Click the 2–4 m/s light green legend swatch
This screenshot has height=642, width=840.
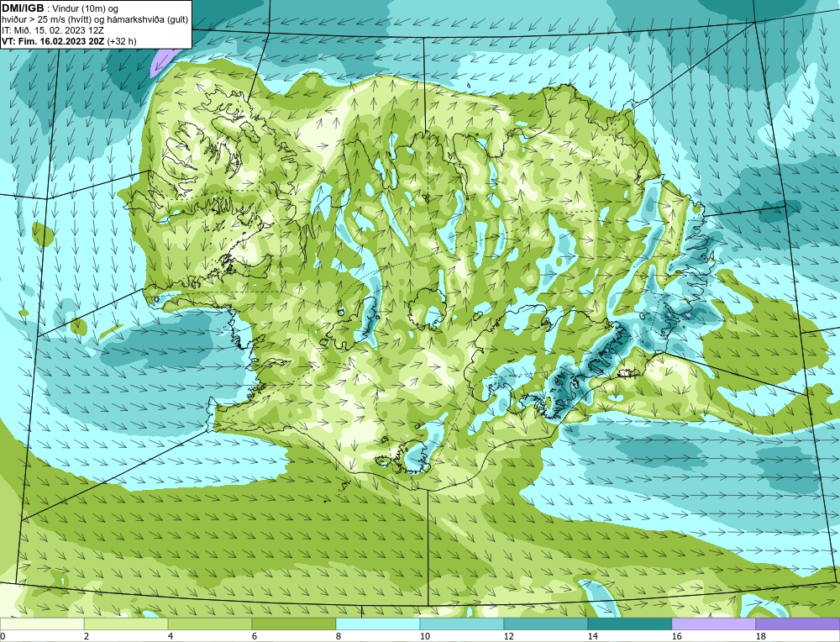pos(126,624)
